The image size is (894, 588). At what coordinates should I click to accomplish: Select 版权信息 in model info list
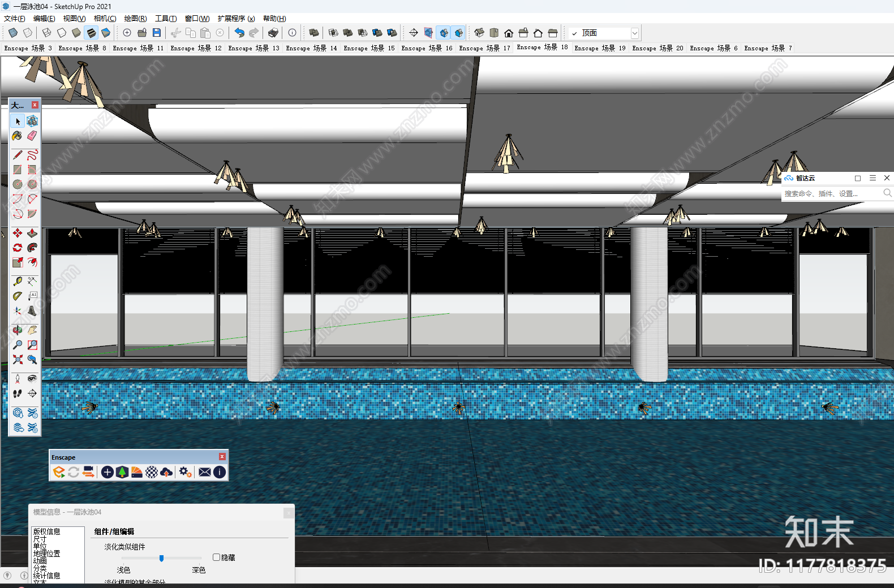coord(46,531)
